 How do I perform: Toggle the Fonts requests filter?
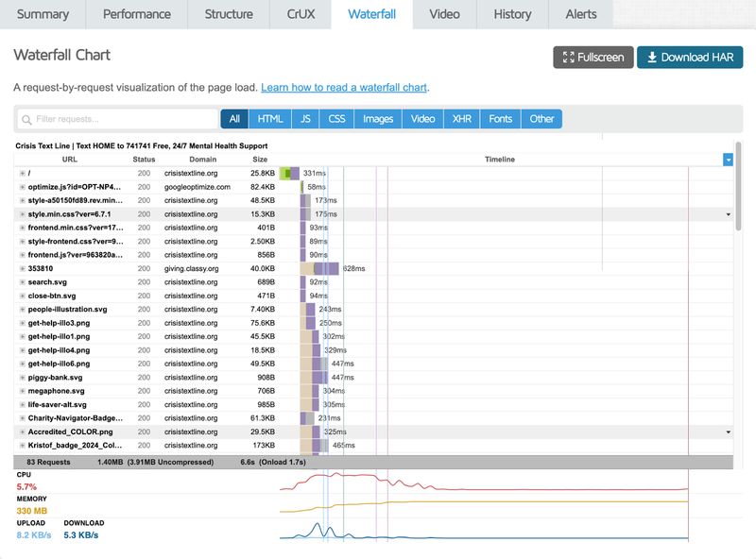click(x=499, y=120)
